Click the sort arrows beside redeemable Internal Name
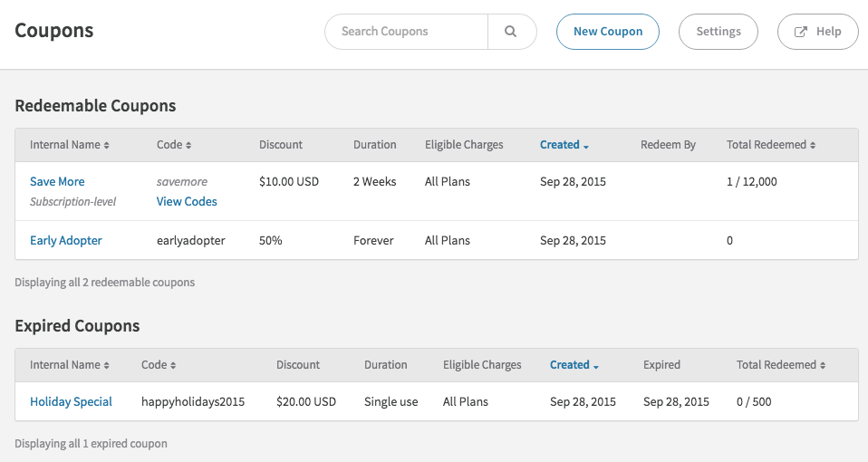Image resolution: width=868 pixels, height=462 pixels. (x=106, y=146)
